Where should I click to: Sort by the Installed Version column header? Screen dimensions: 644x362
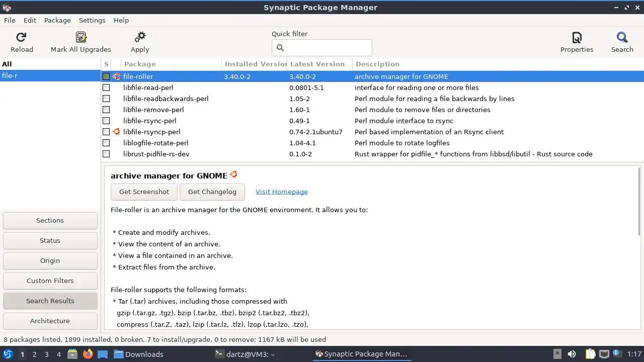(254, 64)
